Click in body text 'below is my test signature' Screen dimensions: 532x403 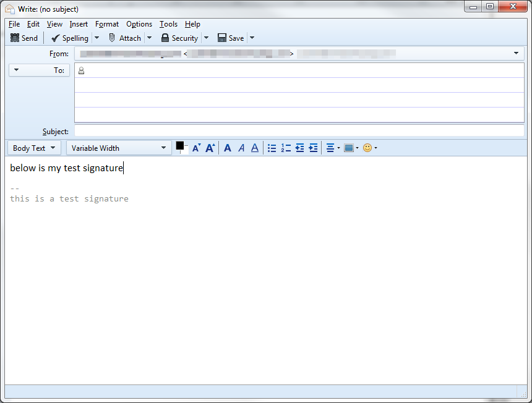click(67, 168)
